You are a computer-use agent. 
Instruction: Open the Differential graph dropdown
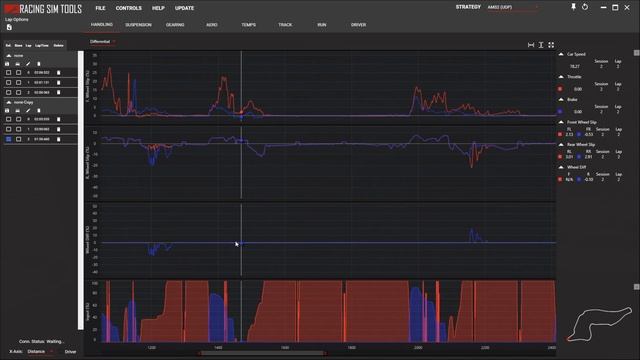103,42
